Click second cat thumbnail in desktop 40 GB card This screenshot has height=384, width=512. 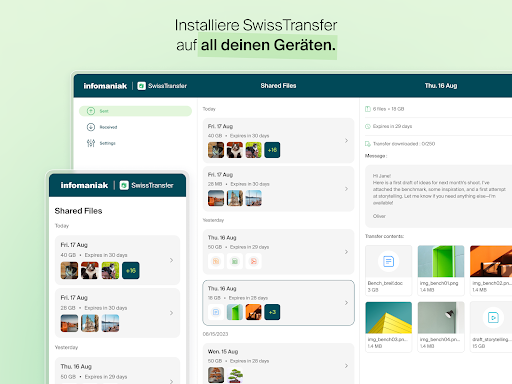click(x=235, y=150)
